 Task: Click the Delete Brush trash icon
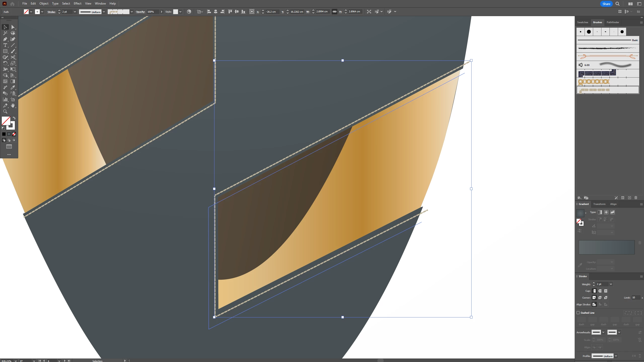[x=636, y=198]
